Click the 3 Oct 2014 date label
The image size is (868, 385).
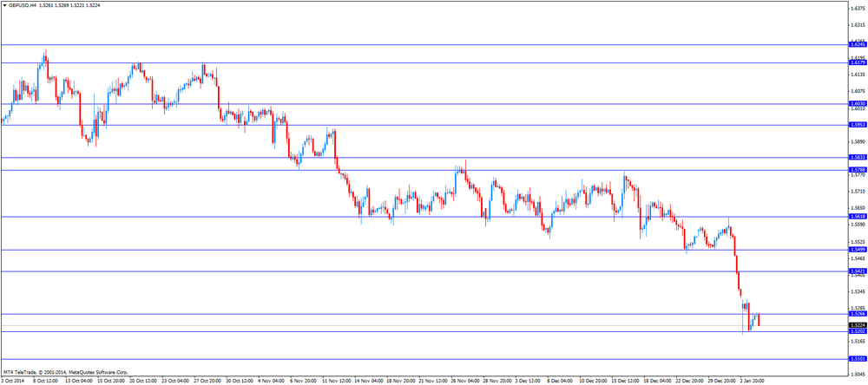[x=12, y=382]
